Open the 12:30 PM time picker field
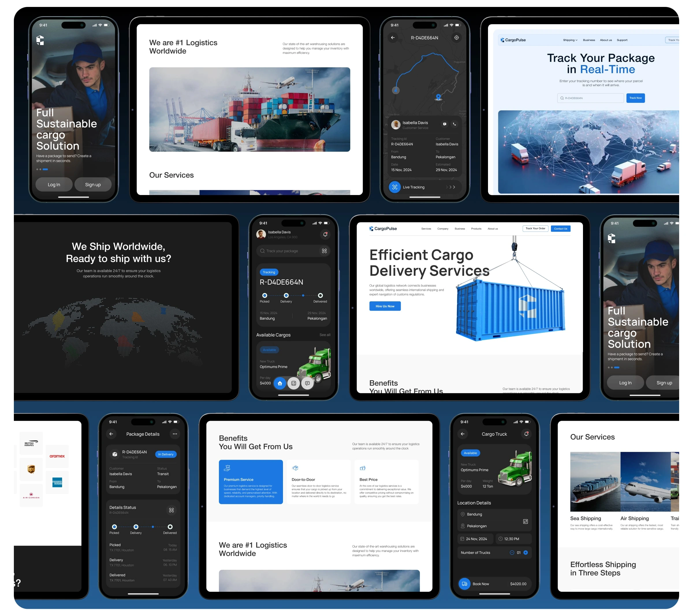 click(x=513, y=539)
